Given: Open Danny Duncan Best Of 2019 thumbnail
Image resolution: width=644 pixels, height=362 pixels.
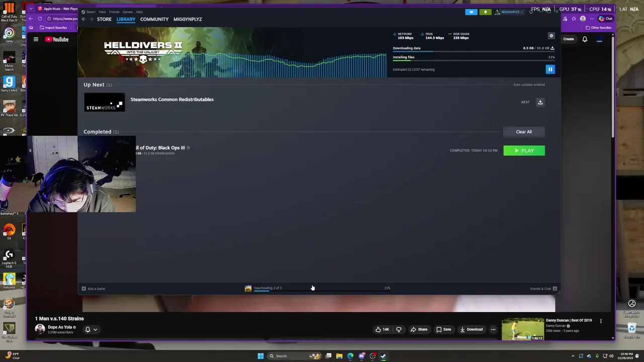Looking at the screenshot, I should click(x=523, y=329).
